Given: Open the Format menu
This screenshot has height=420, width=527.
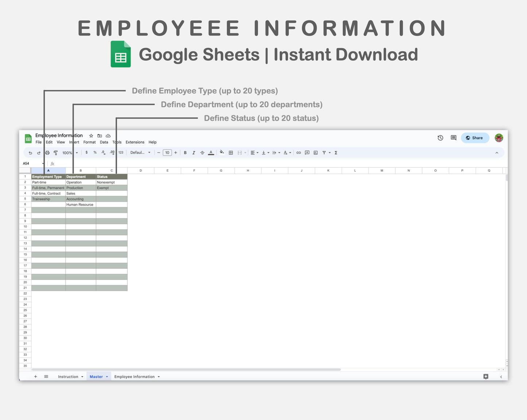Looking at the screenshot, I should (x=89, y=142).
